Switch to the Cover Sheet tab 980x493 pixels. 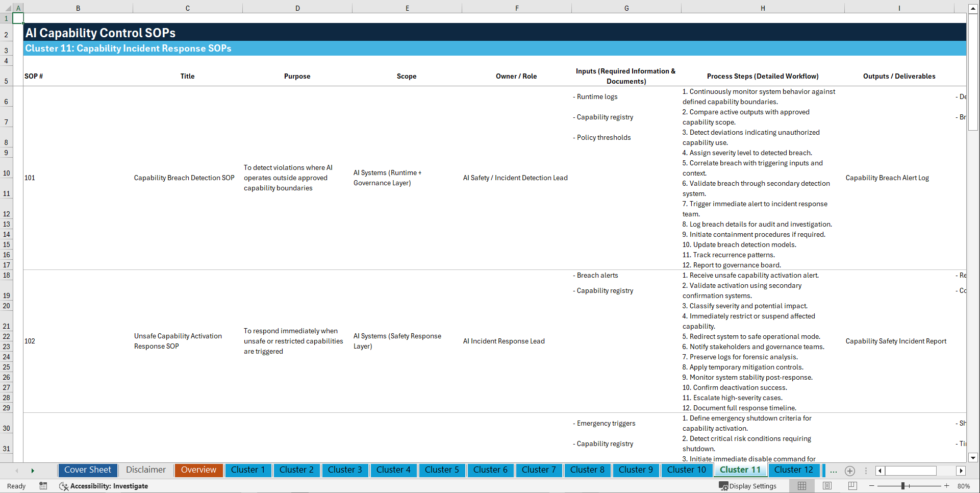(x=87, y=470)
